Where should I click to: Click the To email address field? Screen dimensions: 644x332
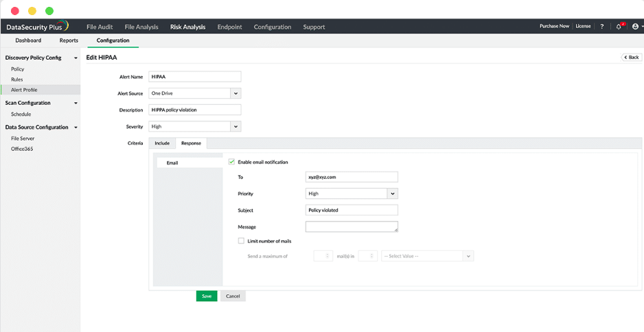352,177
